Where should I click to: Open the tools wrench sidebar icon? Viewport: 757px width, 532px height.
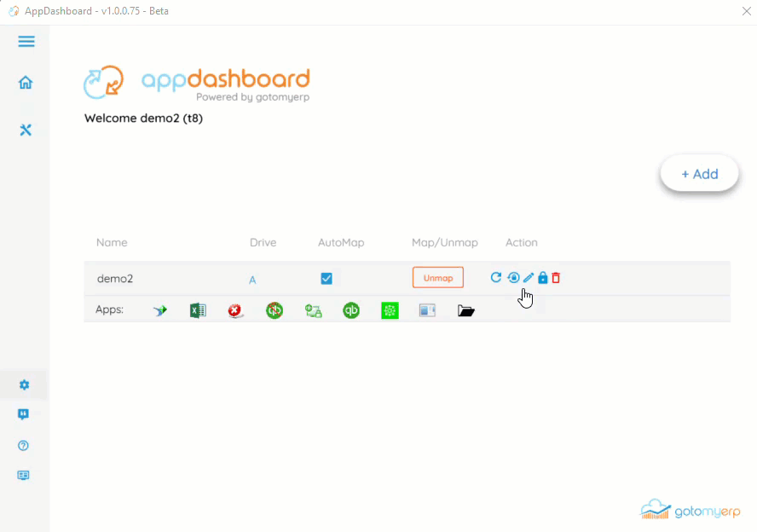[26, 130]
